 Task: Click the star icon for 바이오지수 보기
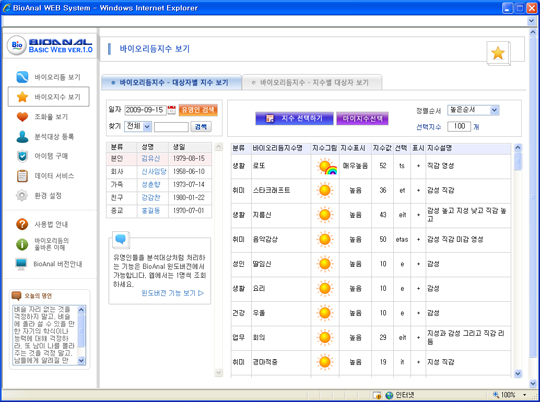click(22, 97)
